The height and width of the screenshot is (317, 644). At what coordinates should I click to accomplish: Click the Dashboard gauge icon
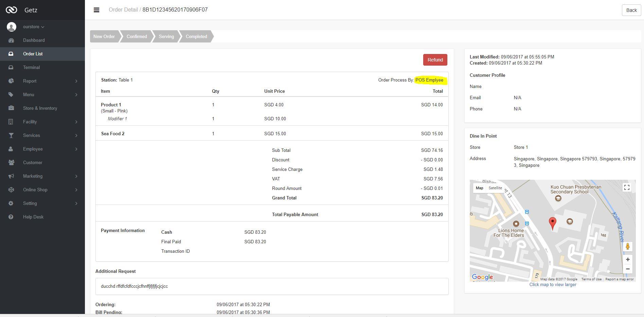11,40
